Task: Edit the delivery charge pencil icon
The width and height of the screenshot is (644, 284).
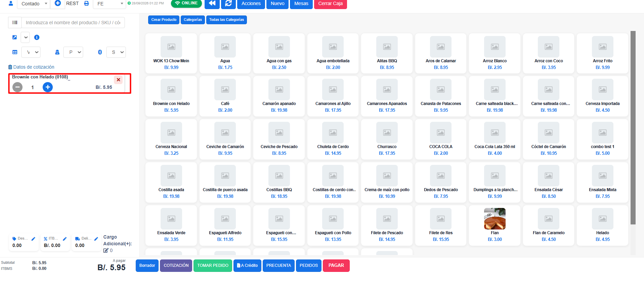Action: [x=96, y=239]
